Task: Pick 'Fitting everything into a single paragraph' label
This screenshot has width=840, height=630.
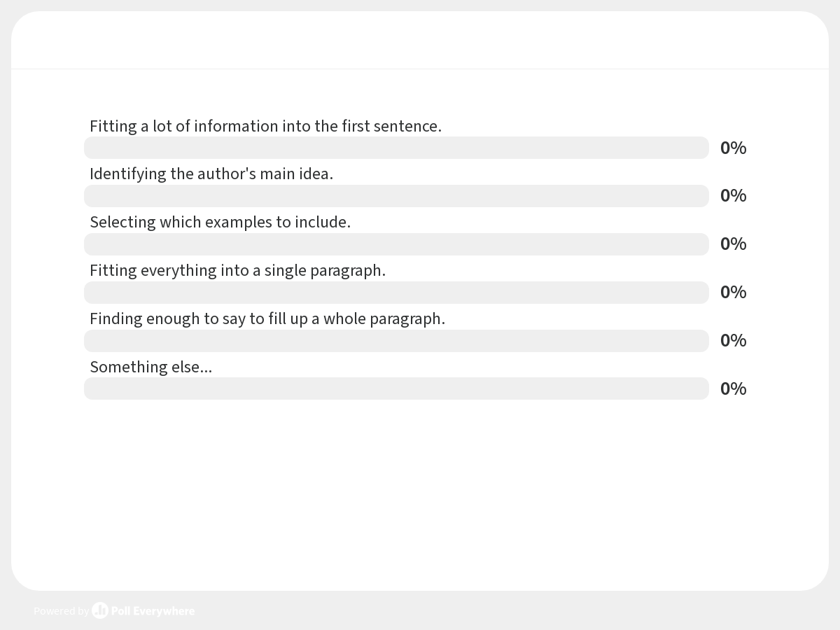Action: pyautogui.click(x=237, y=270)
